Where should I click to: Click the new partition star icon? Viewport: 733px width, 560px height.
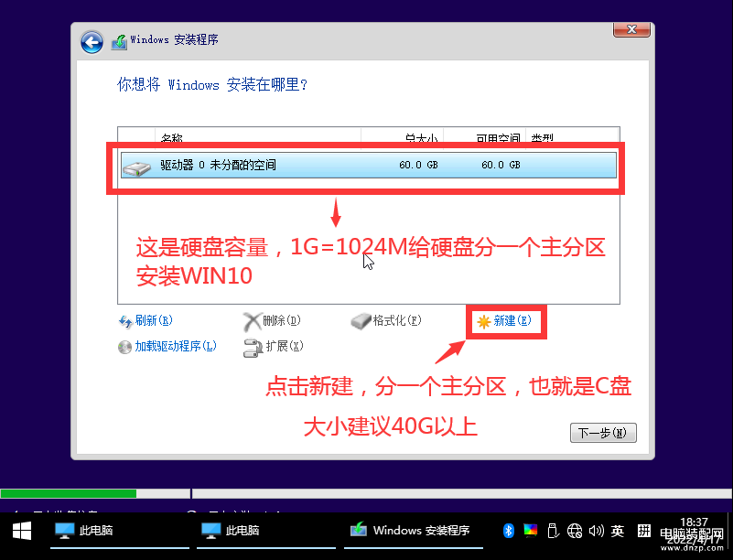483,321
